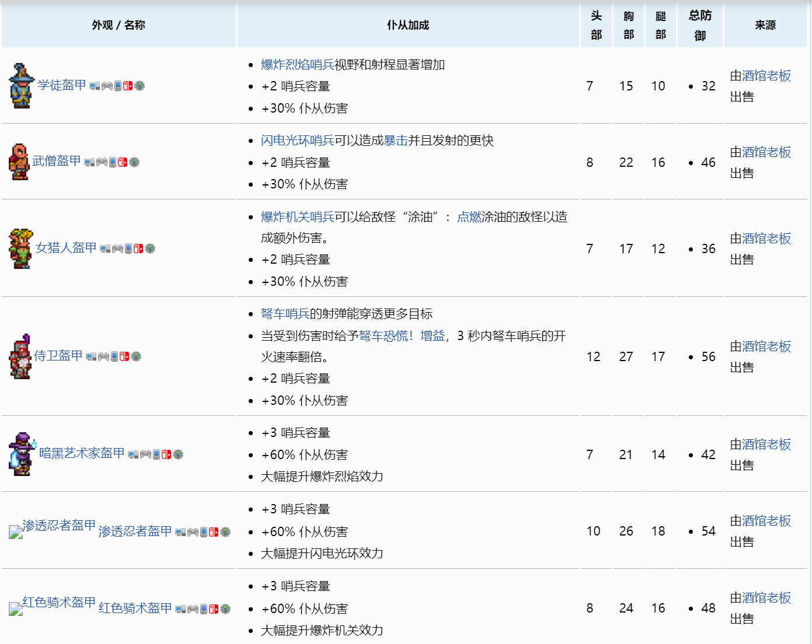Image resolution: width=812 pixels, height=644 pixels.
Task: Open 酒馆老板 link in 侍卫盔甲 row
Action: 766,346
